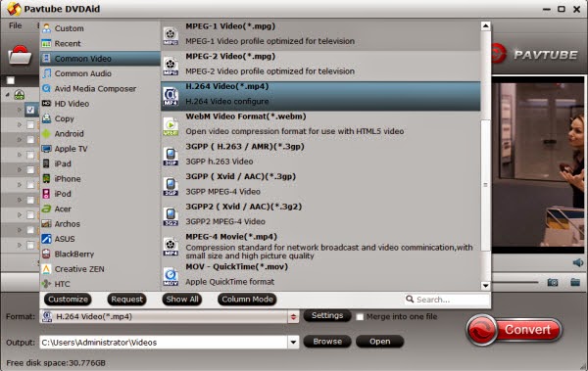Take a snapshot with the camera icon
588x371 pixels.
pyautogui.click(x=553, y=282)
